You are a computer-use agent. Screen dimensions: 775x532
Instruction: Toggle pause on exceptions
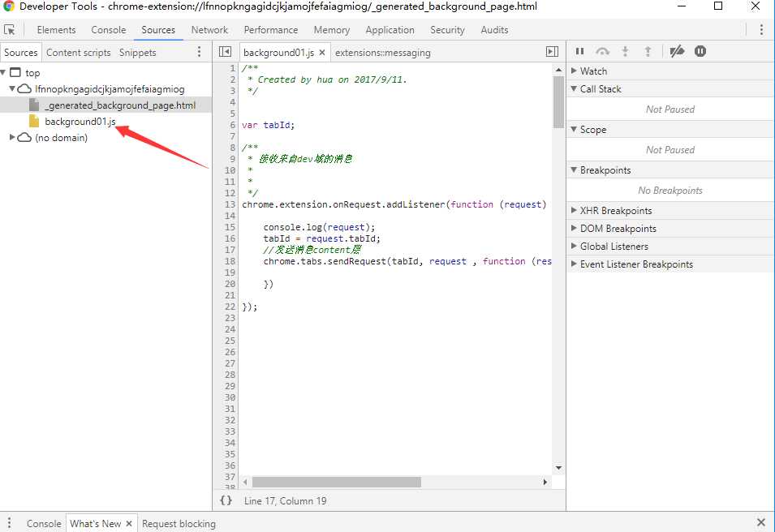(x=700, y=51)
